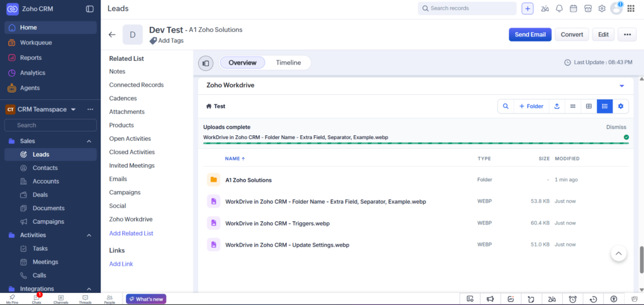Screen dimensions: 644x305
Task: Open the apps grid launcher
Action: click(631, 9)
